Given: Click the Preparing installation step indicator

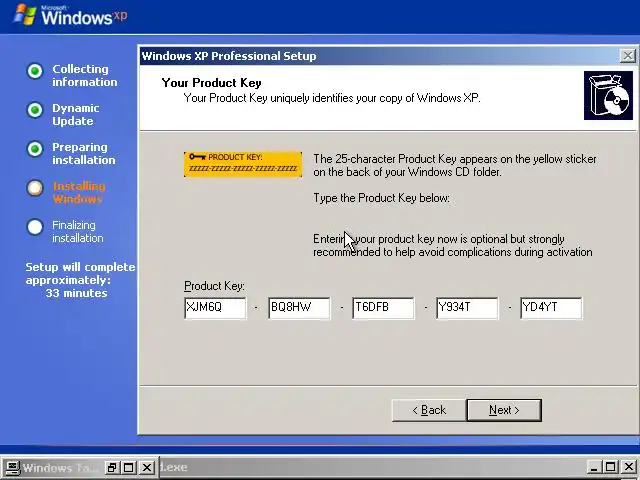Looking at the screenshot, I should pos(35,149).
